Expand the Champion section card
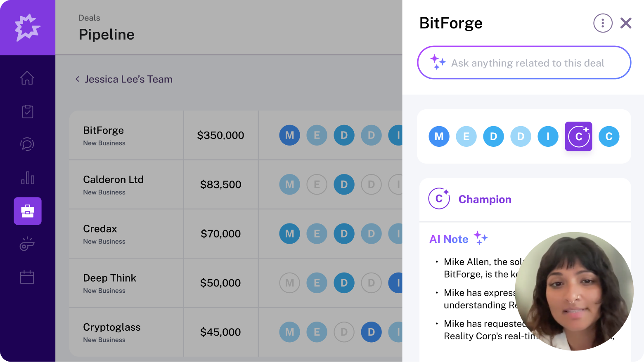Image resolution: width=644 pixels, height=362 pixels. pos(524,199)
